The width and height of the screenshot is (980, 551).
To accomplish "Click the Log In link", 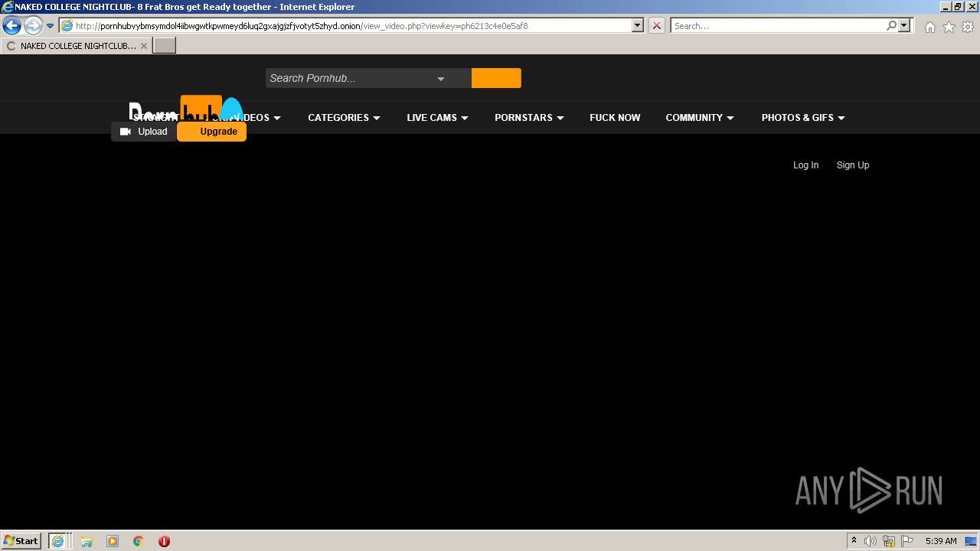I will pyautogui.click(x=805, y=165).
